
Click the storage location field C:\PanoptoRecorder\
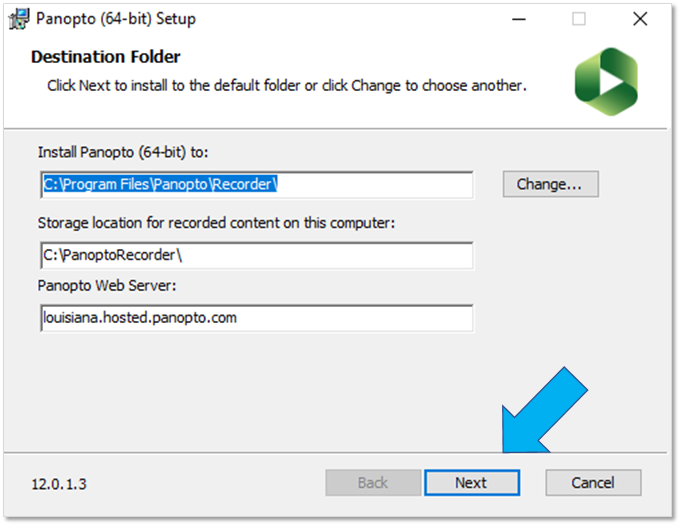(257, 255)
